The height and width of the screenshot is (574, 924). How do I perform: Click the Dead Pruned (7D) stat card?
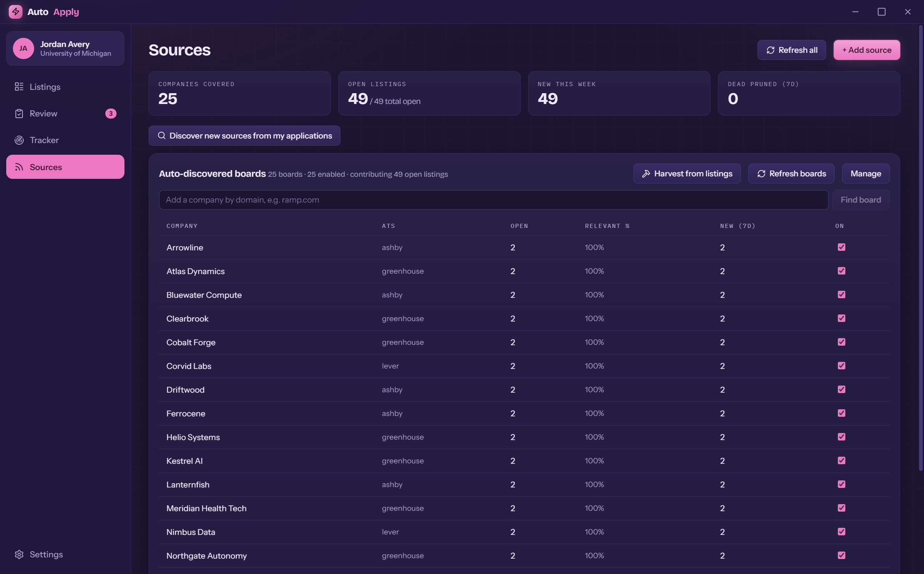(809, 93)
